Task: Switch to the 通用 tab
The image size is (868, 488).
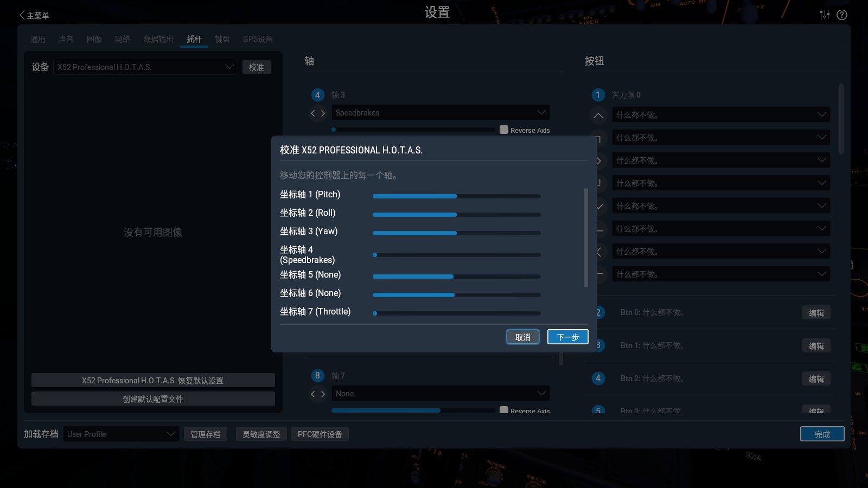Action: [38, 39]
